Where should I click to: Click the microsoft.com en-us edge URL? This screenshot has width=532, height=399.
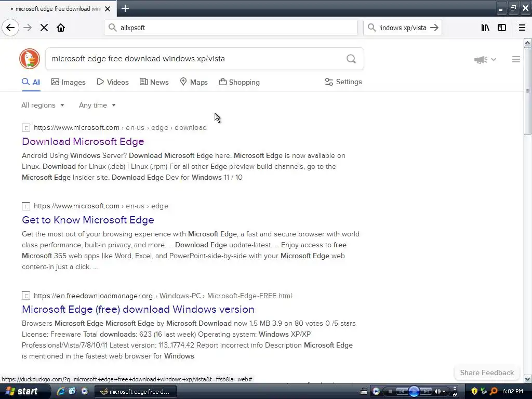(101, 206)
